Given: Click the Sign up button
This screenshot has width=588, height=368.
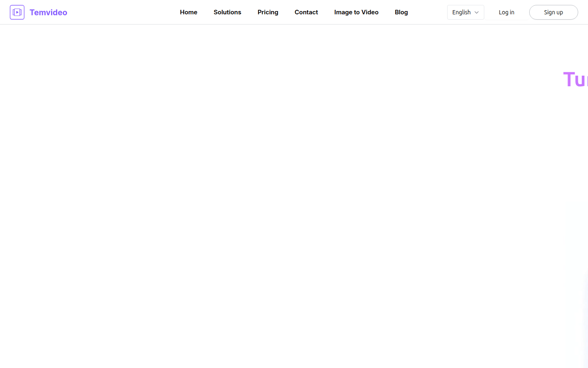Looking at the screenshot, I should (x=554, y=12).
